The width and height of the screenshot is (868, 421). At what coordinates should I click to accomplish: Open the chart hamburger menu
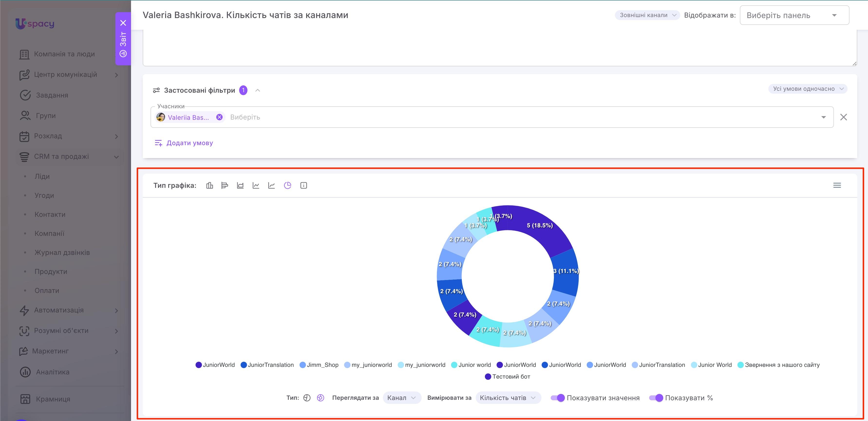(837, 185)
